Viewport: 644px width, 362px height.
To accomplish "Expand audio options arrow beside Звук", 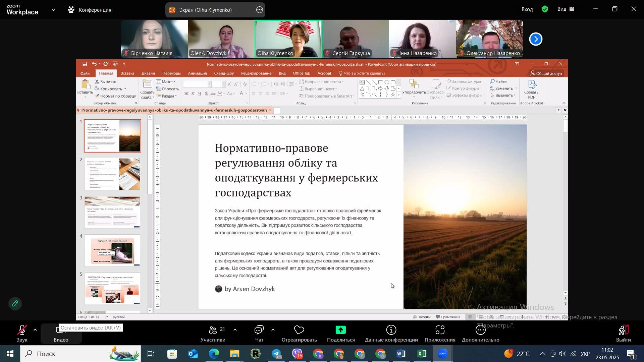I will point(35,330).
